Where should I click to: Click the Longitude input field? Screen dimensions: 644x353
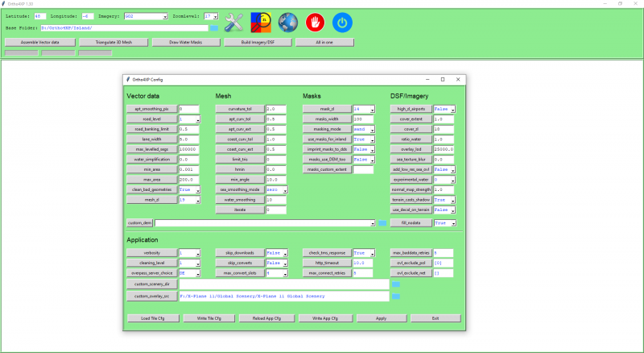point(88,16)
